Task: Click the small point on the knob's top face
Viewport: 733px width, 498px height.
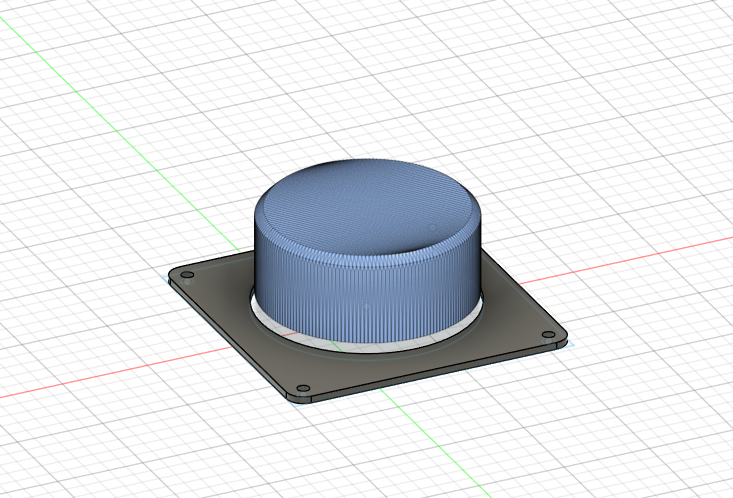Action: click(431, 227)
